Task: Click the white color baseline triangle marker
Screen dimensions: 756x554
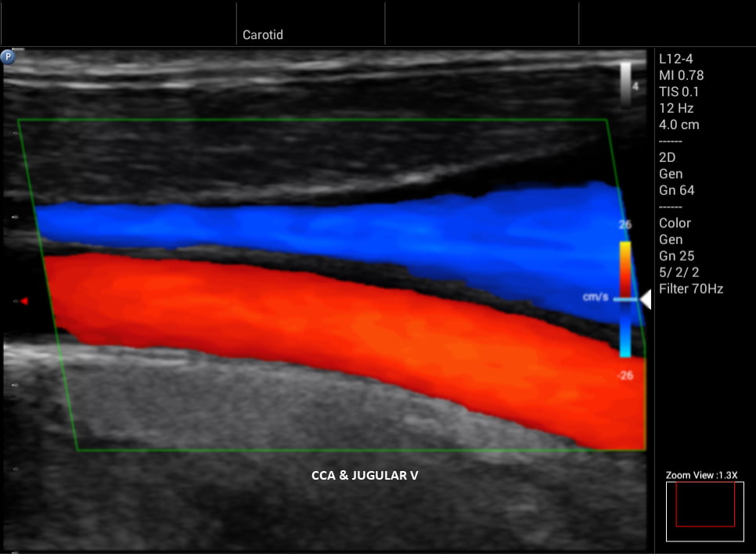Action: (646, 300)
